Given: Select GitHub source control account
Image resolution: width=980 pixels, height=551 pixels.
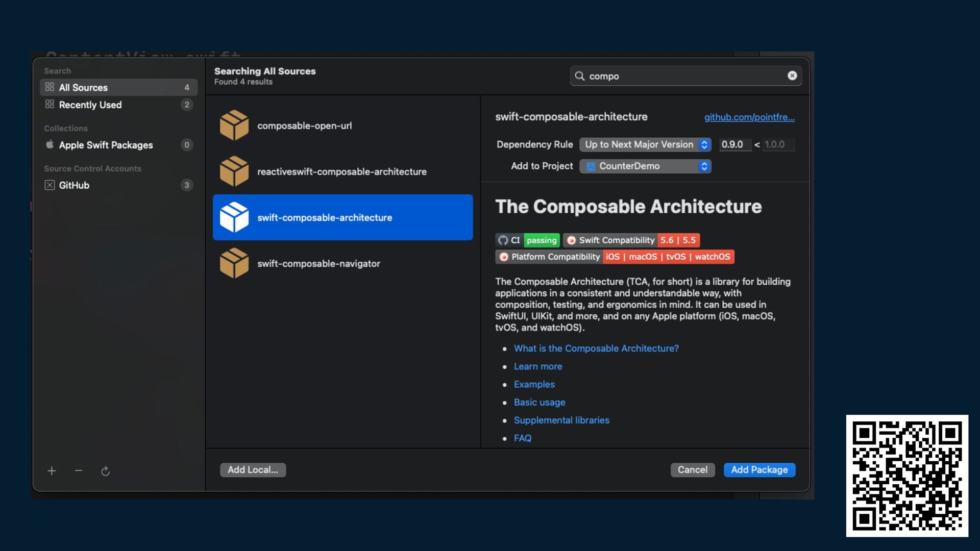Looking at the screenshot, I should [x=118, y=185].
